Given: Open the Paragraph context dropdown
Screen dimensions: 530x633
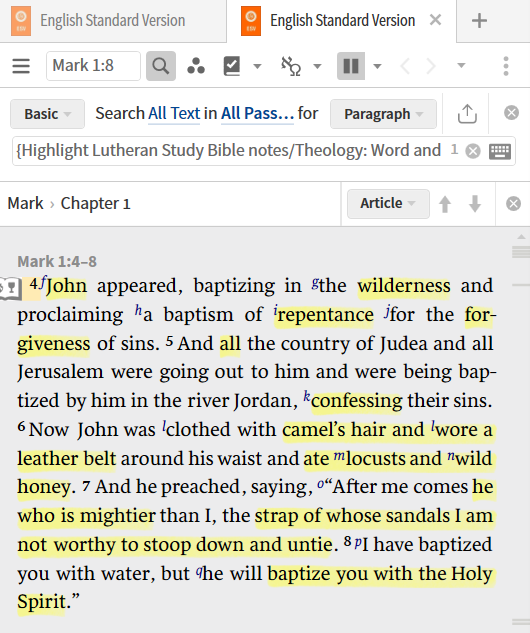Looking at the screenshot, I should [x=383, y=114].
